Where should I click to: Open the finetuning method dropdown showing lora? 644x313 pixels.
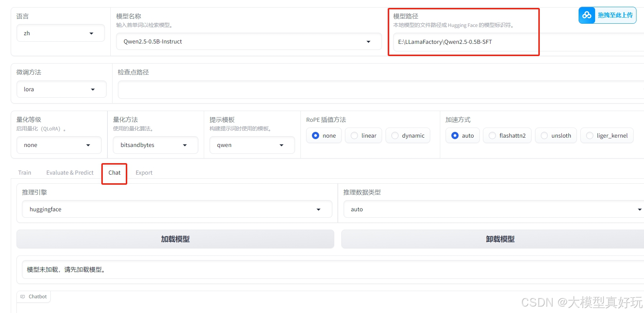tap(61, 89)
